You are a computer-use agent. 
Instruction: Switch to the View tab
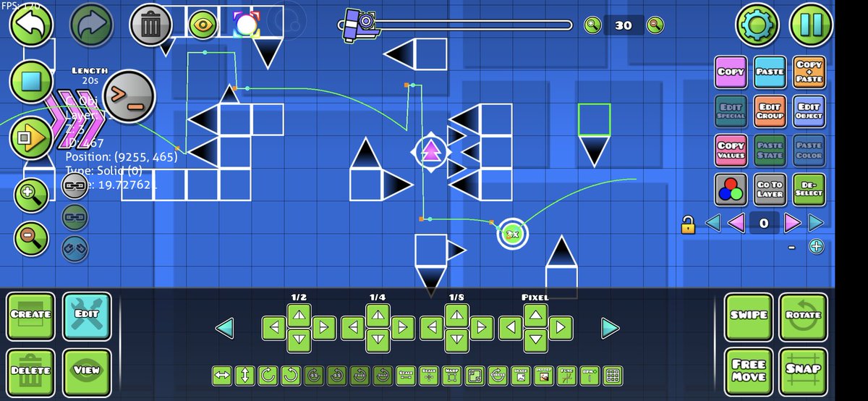(86, 372)
